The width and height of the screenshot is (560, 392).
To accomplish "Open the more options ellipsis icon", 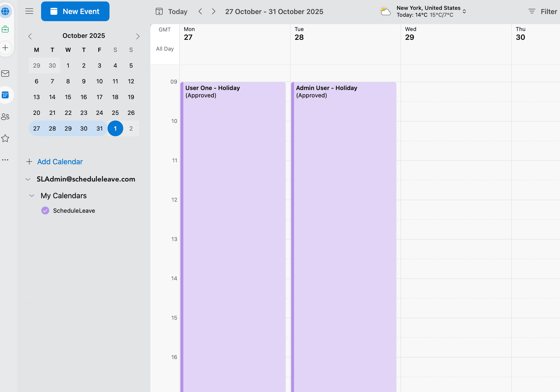I will point(5,160).
